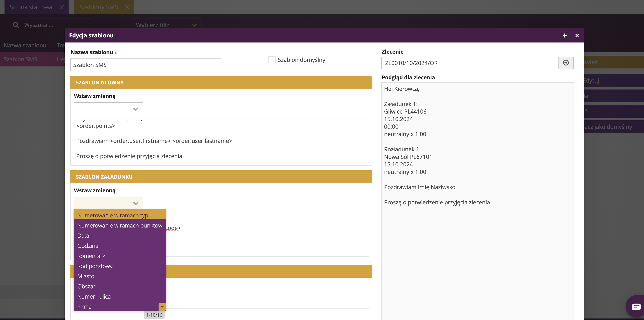644x320 pixels.
Task: Click the Nazwa szablonu input field
Action: (x=145, y=65)
